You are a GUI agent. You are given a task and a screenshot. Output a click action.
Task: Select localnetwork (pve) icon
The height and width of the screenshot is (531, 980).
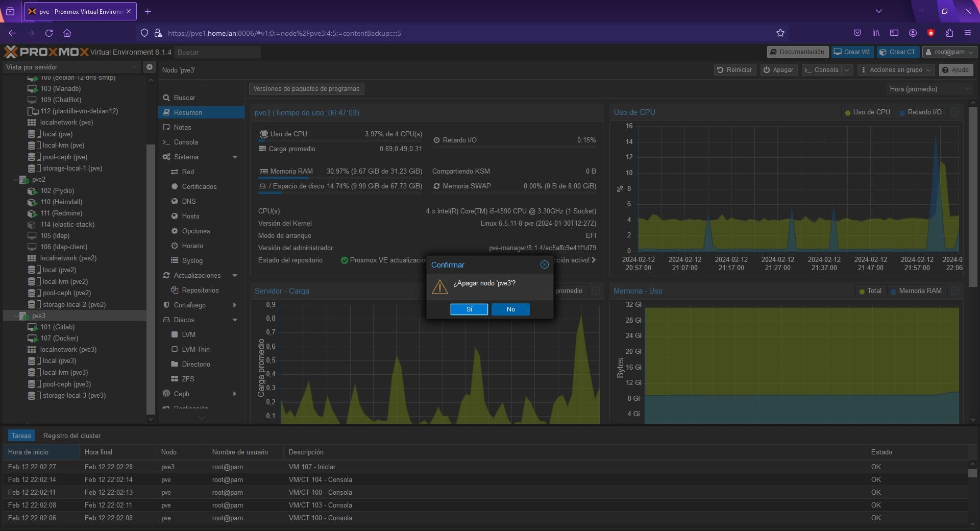coord(32,123)
